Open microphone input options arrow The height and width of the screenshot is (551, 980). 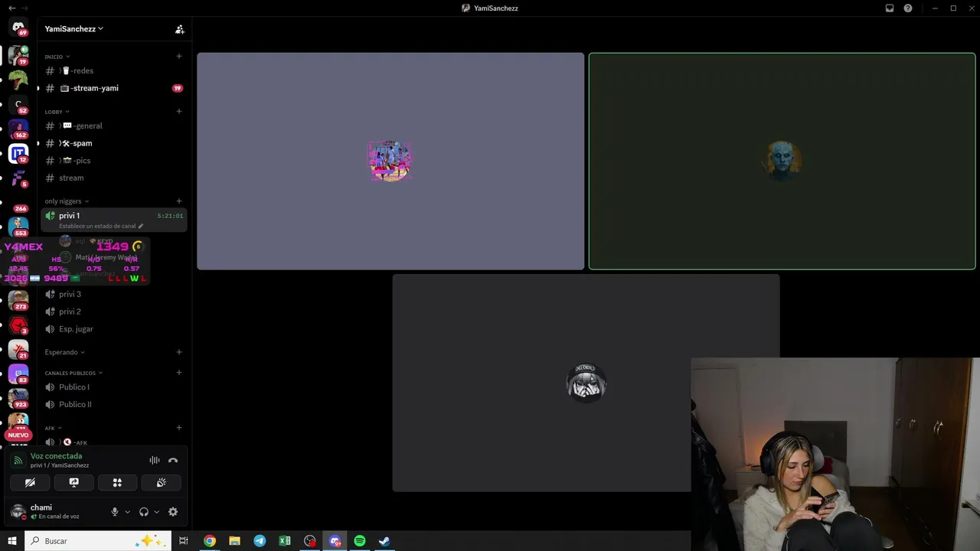(x=127, y=512)
